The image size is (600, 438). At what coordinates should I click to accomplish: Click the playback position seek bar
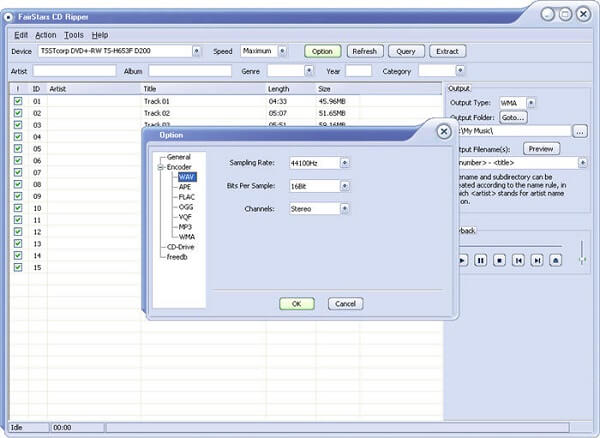510,246
